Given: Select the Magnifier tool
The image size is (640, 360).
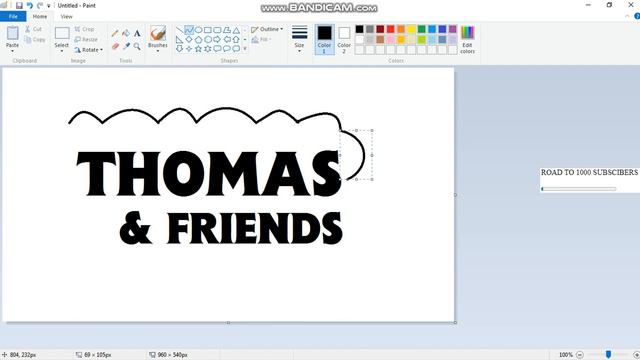Looking at the screenshot, I should pyautogui.click(x=137, y=46).
